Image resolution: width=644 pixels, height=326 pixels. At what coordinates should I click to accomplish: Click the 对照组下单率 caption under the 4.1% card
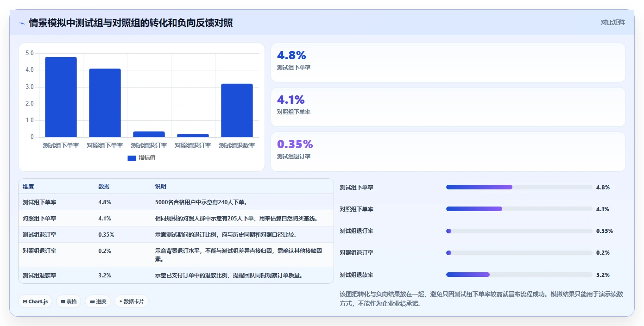(294, 112)
